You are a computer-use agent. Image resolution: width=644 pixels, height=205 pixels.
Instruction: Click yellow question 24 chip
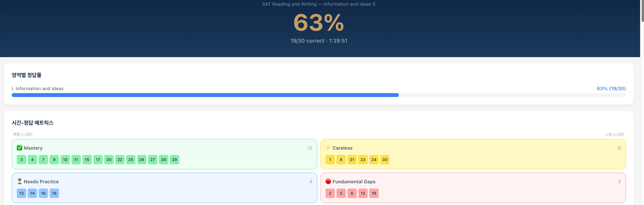[x=374, y=160]
